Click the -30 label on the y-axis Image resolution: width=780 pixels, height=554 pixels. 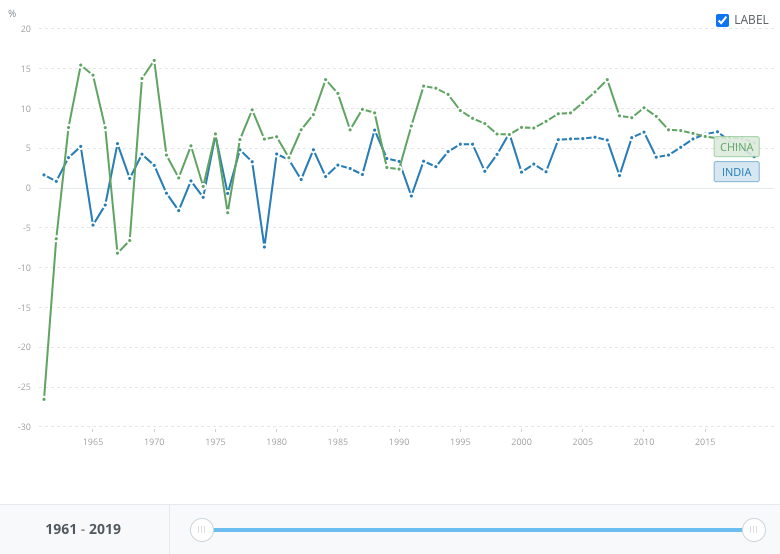(x=25, y=427)
